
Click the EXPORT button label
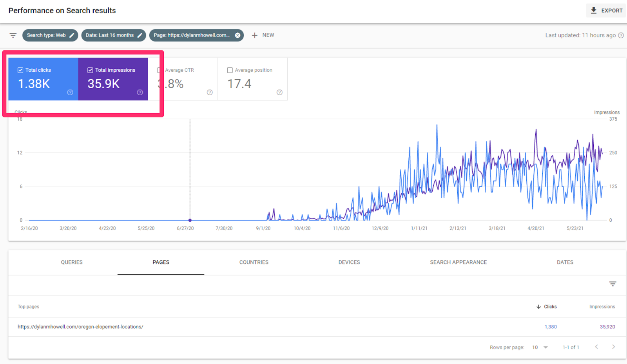pyautogui.click(x=612, y=11)
